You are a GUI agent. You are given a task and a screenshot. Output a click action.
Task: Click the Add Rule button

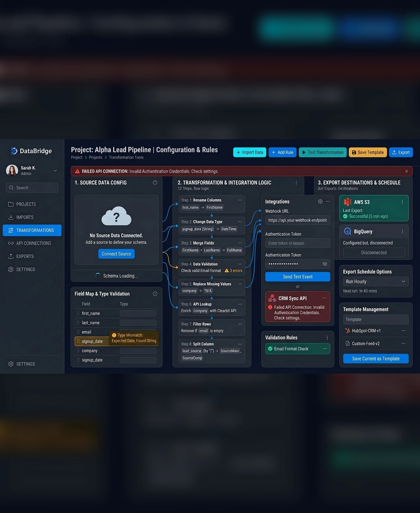click(x=282, y=152)
